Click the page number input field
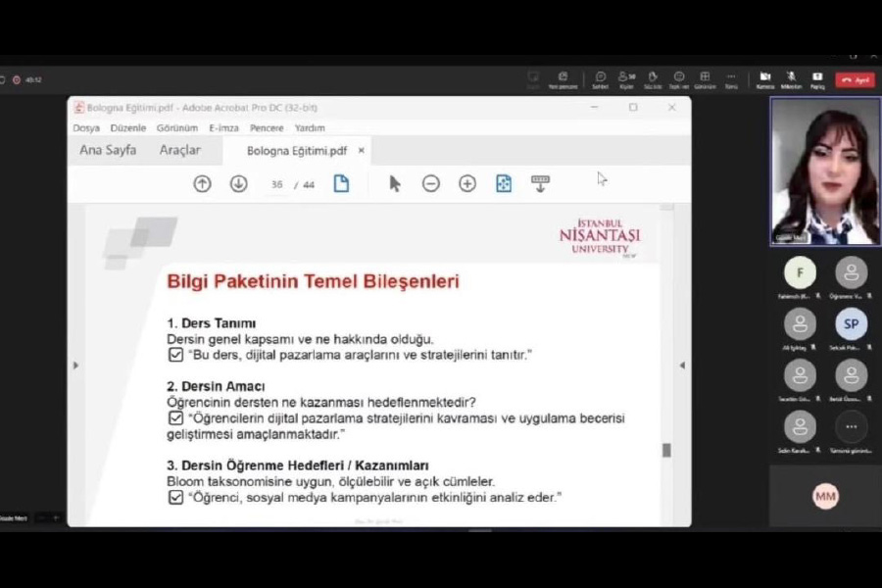This screenshot has height=588, width=882. pyautogui.click(x=277, y=184)
